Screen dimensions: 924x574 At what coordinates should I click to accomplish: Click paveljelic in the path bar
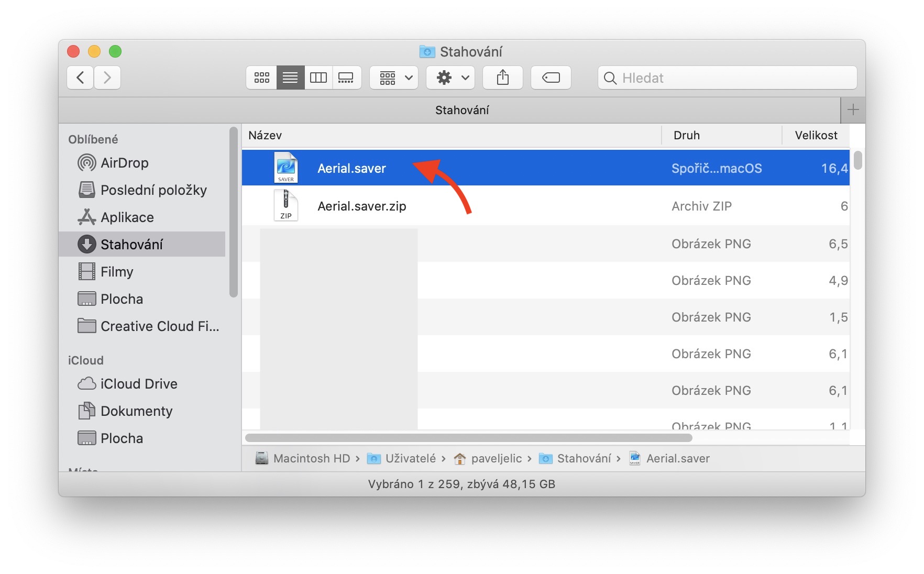tap(488, 459)
